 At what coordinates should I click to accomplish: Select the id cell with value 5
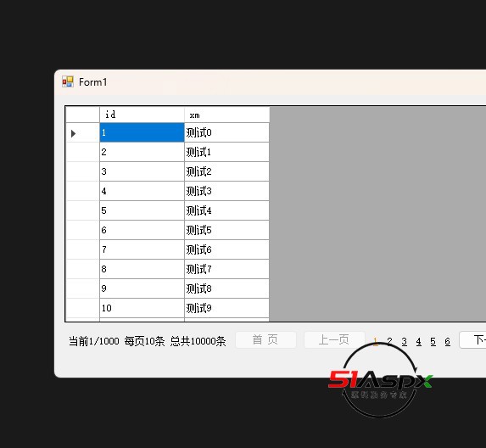pyautogui.click(x=142, y=210)
